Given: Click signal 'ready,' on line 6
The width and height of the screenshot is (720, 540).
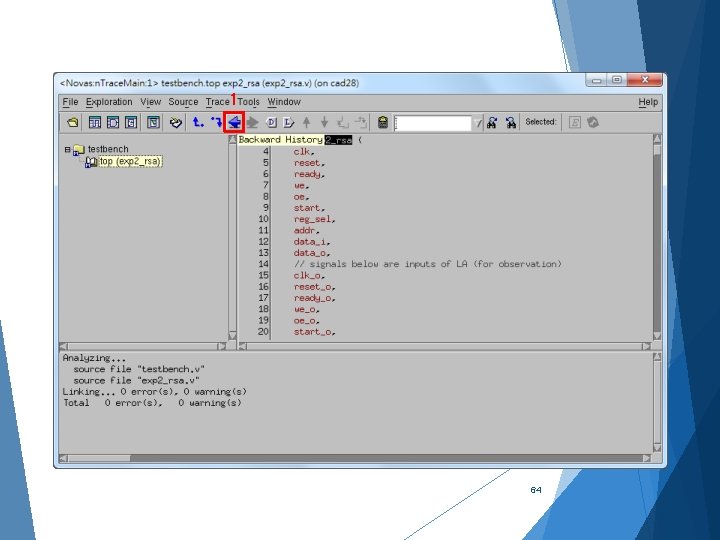Looking at the screenshot, I should click(309, 174).
